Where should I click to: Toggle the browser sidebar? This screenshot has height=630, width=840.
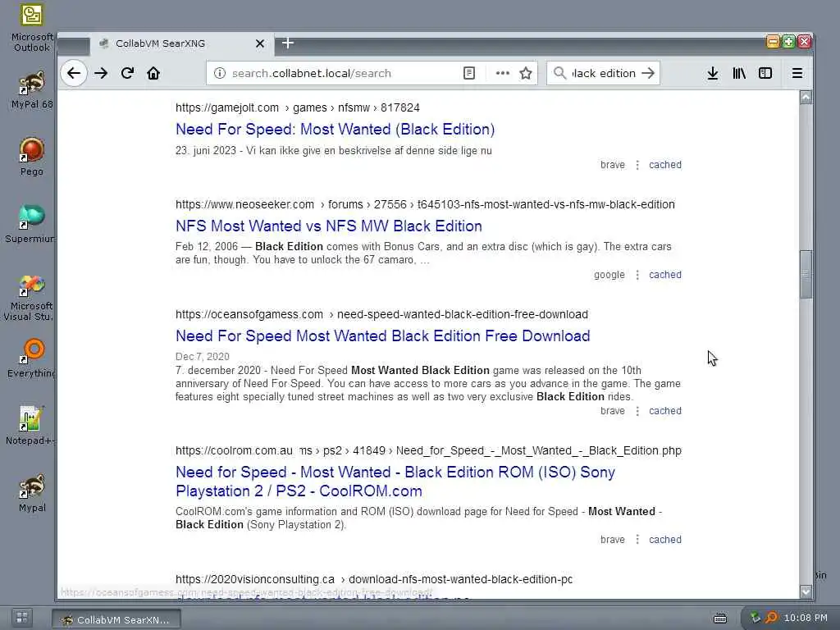pyautogui.click(x=765, y=73)
